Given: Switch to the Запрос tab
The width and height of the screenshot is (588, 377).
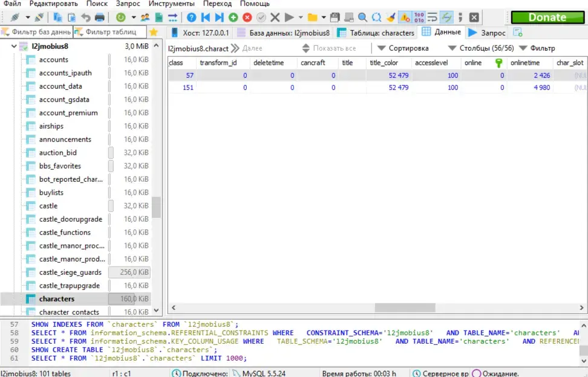Looking at the screenshot, I should (x=487, y=33).
